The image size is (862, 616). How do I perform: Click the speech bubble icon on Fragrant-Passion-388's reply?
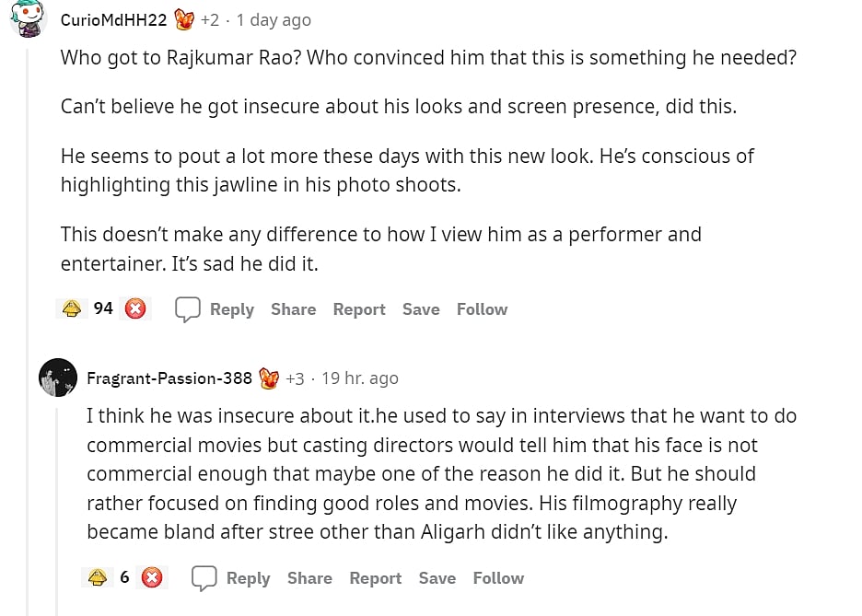204,578
